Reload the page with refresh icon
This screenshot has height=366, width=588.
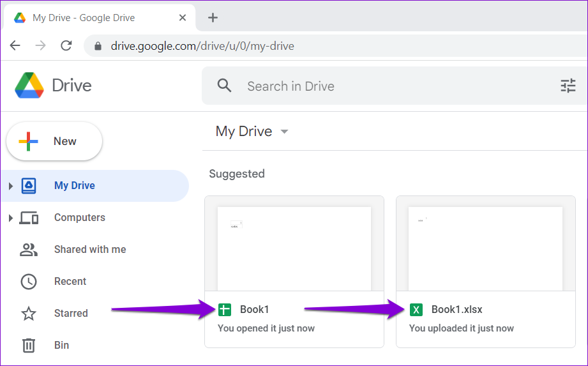pos(66,46)
